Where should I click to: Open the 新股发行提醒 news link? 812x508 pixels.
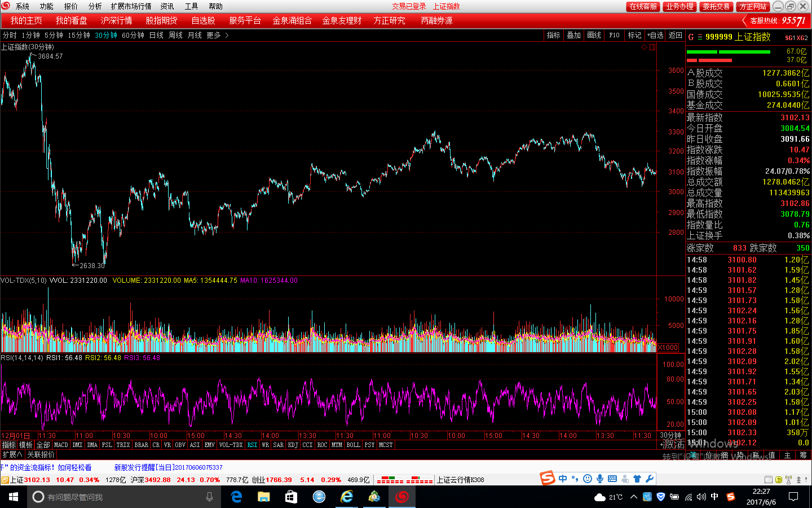(x=168, y=467)
